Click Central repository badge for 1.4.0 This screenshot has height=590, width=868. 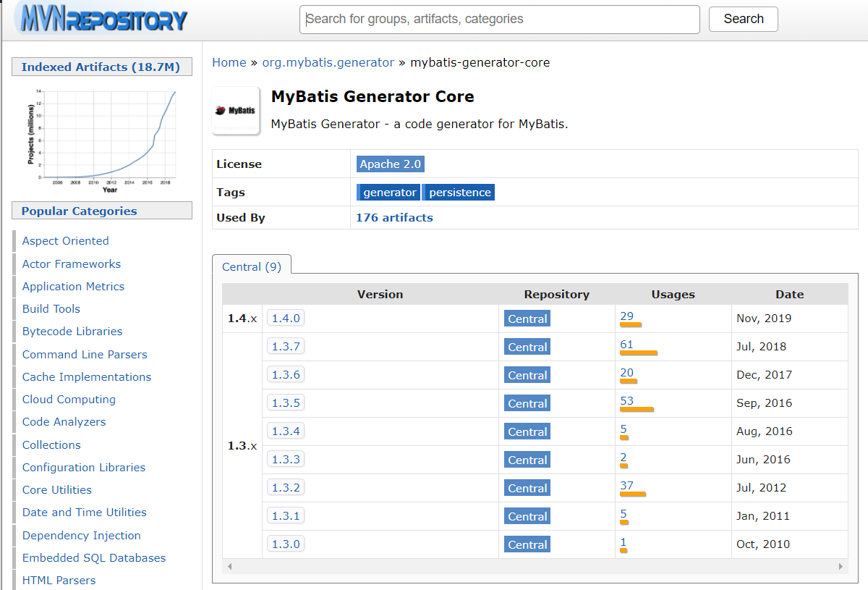pyautogui.click(x=527, y=319)
